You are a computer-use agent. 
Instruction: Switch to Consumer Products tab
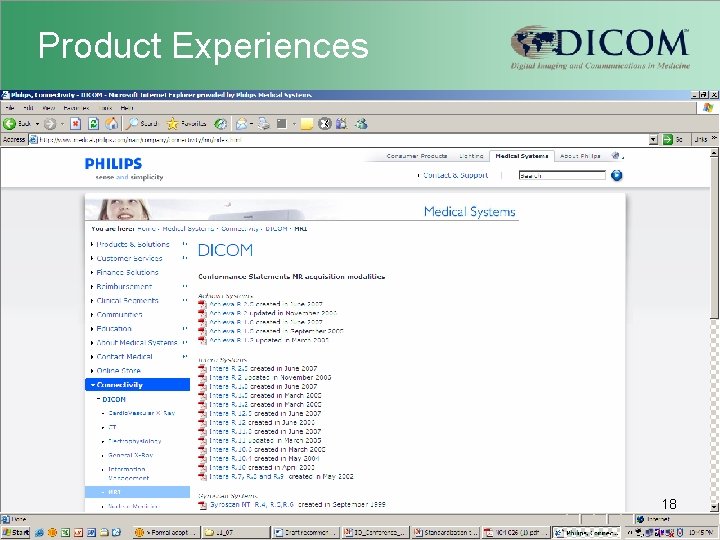click(416, 156)
